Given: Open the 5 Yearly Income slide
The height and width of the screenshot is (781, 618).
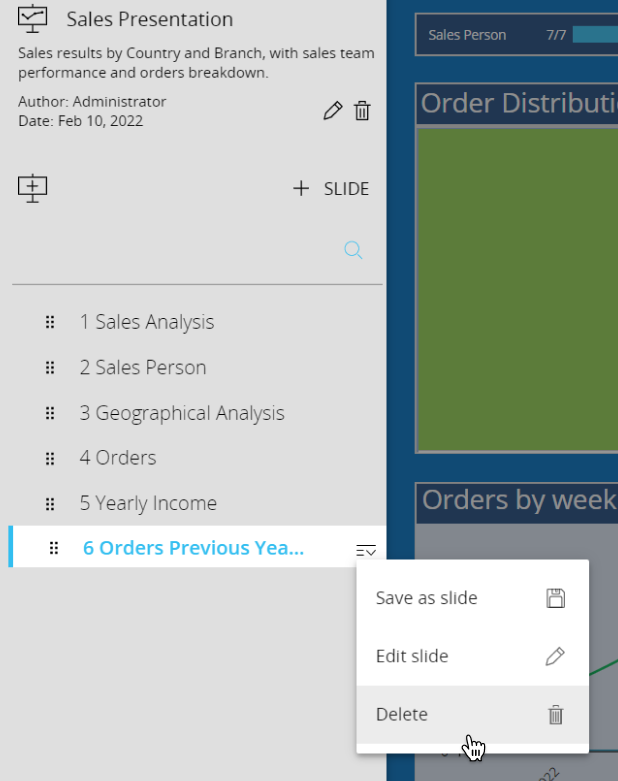Looking at the screenshot, I should coord(148,503).
